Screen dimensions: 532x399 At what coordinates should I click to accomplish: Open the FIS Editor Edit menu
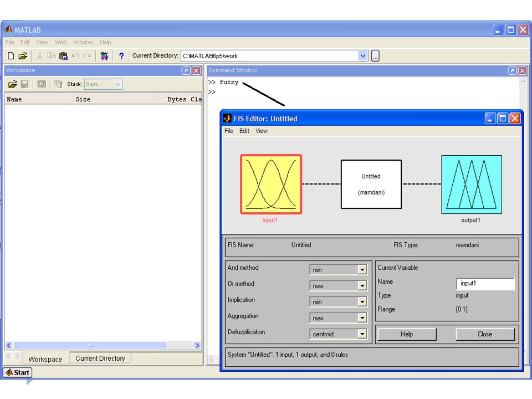pos(244,131)
